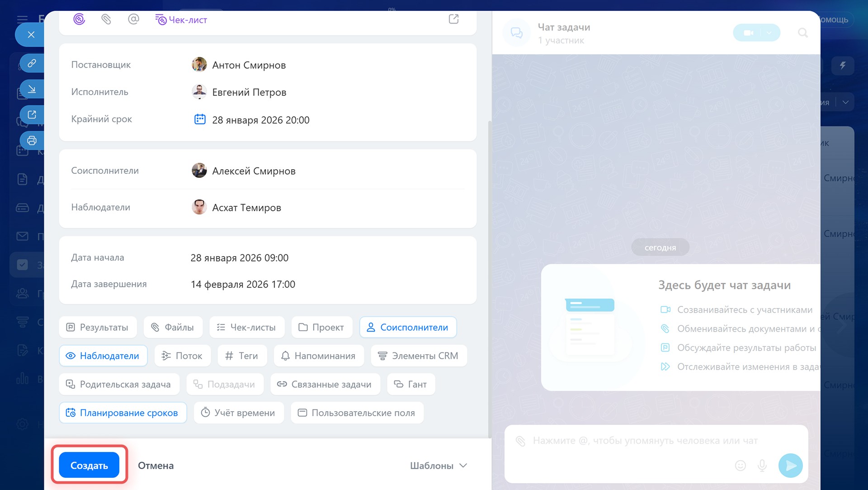
Task: Click the Создать button
Action: pos(89,465)
